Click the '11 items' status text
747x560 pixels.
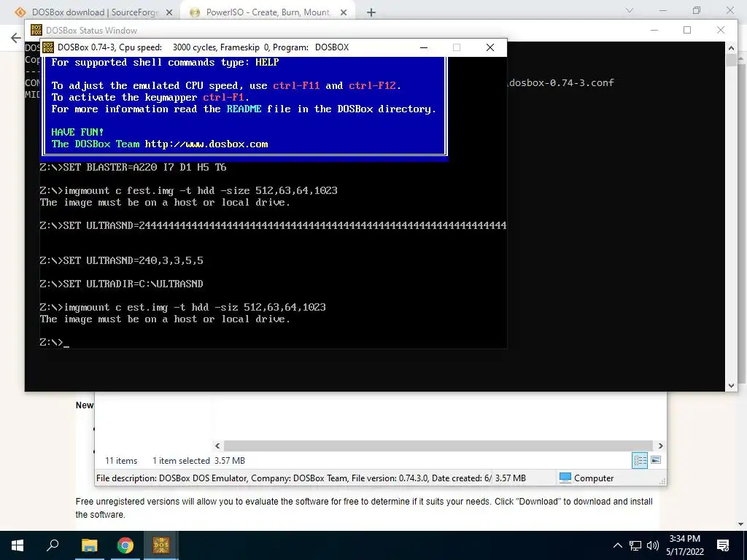121,461
